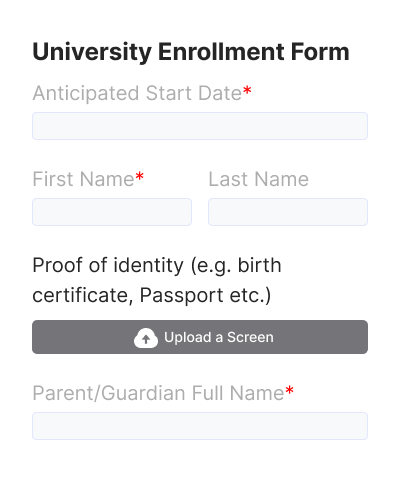Click the red asterisk beside First Name
Viewport: 400px width, 480px height.
[139, 176]
